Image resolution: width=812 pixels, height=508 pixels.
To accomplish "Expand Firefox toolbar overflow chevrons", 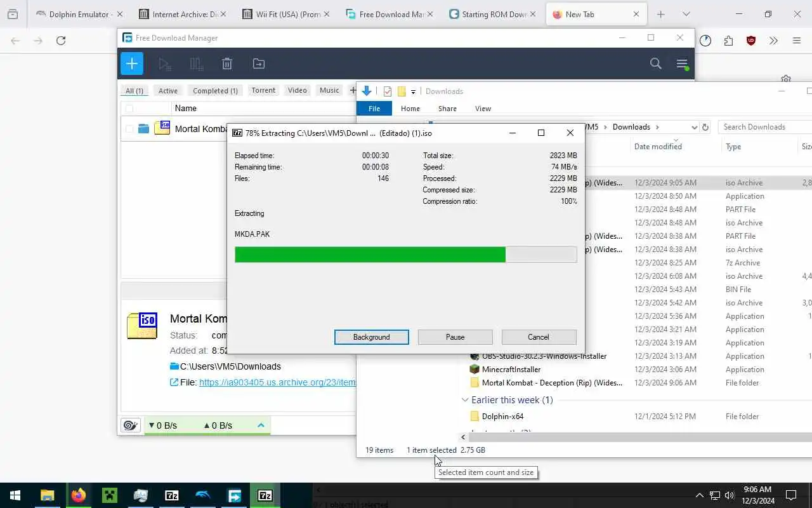I will [x=773, y=41].
